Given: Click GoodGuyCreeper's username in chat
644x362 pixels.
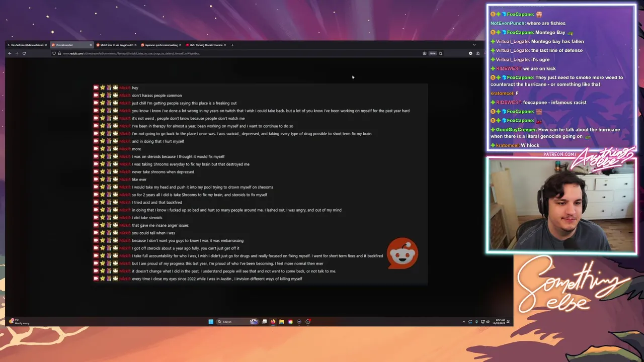Looking at the screenshot, I should pos(517,130).
